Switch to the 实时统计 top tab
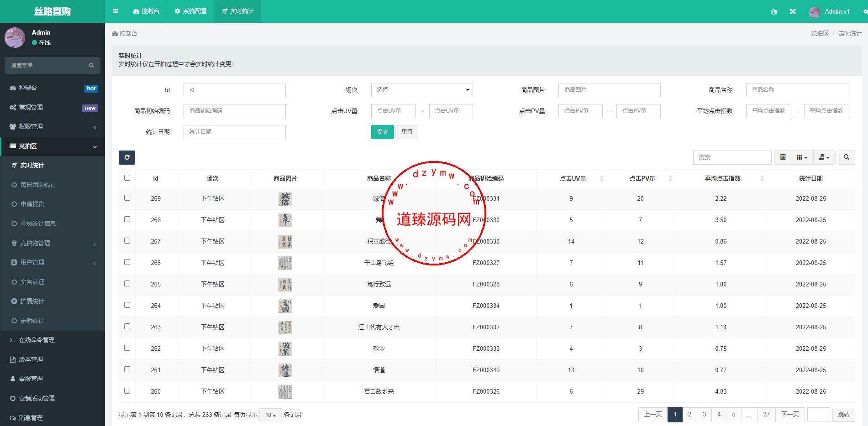The width and height of the screenshot is (868, 426). (237, 11)
